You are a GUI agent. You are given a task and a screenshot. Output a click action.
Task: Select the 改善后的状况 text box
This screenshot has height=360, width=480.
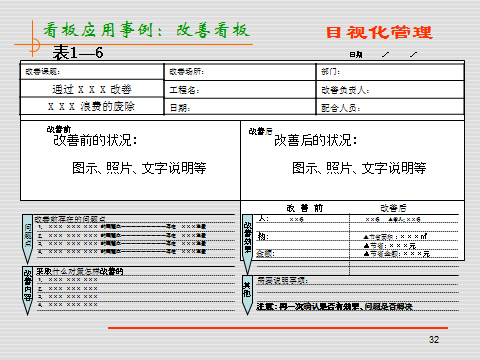pos(352,161)
